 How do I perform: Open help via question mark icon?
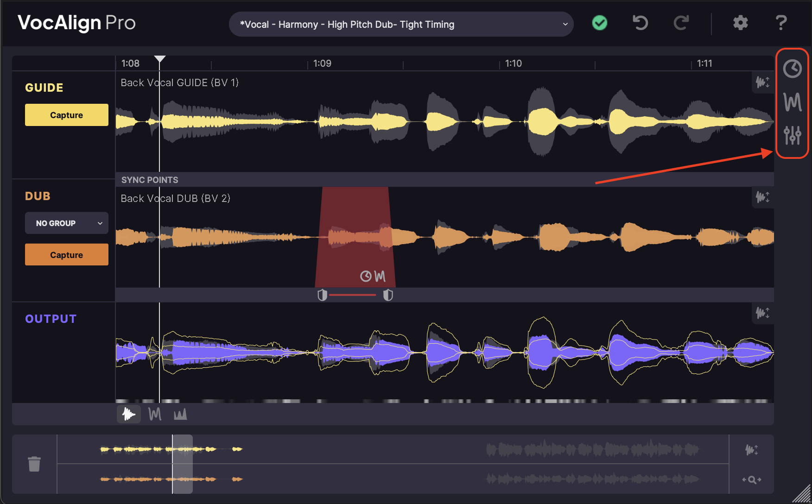pos(781,23)
